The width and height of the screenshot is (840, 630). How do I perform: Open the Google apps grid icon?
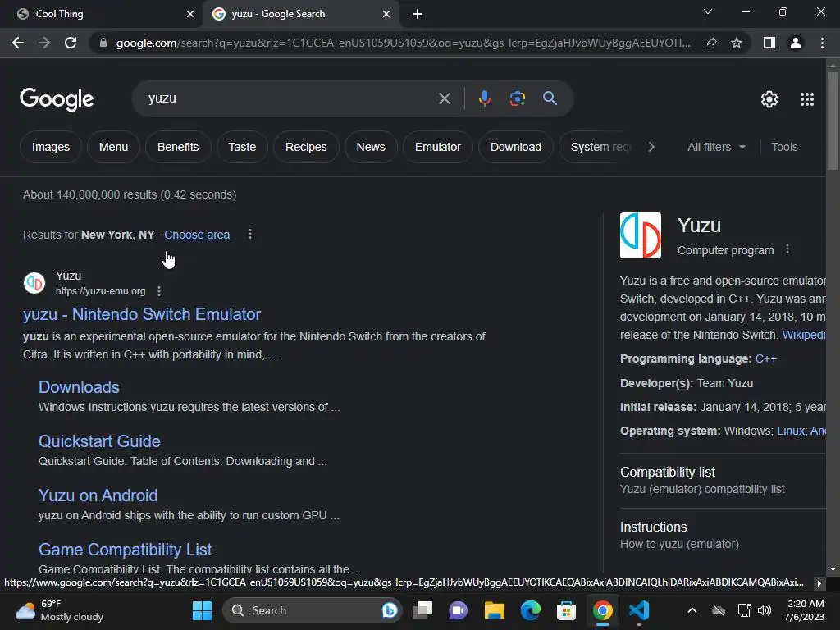(807, 99)
